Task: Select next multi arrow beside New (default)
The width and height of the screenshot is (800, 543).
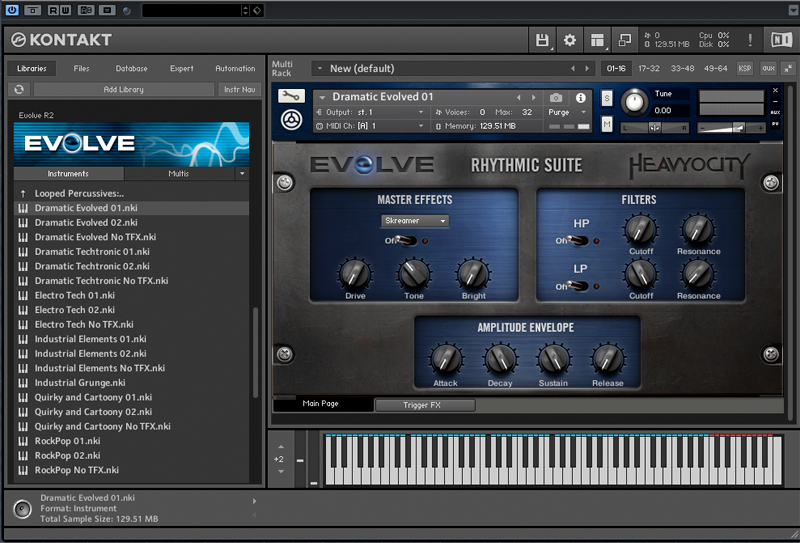Action: pos(587,68)
